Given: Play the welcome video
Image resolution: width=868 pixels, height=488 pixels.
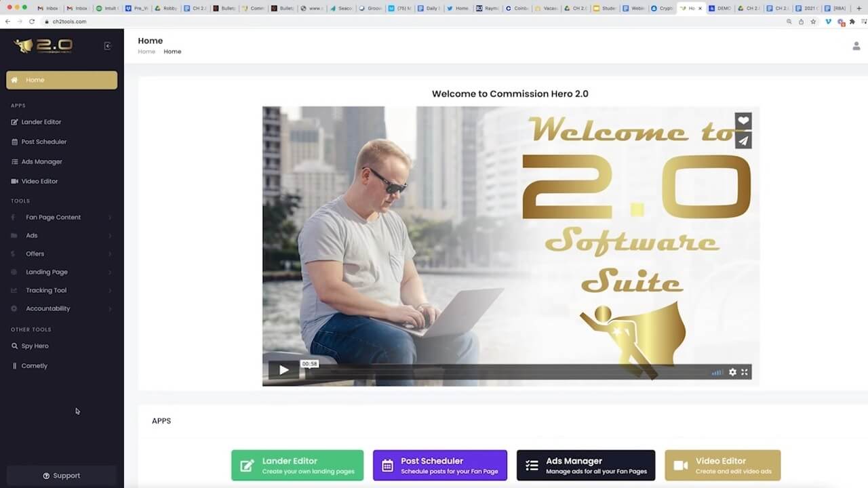Looking at the screenshot, I should tap(283, 370).
